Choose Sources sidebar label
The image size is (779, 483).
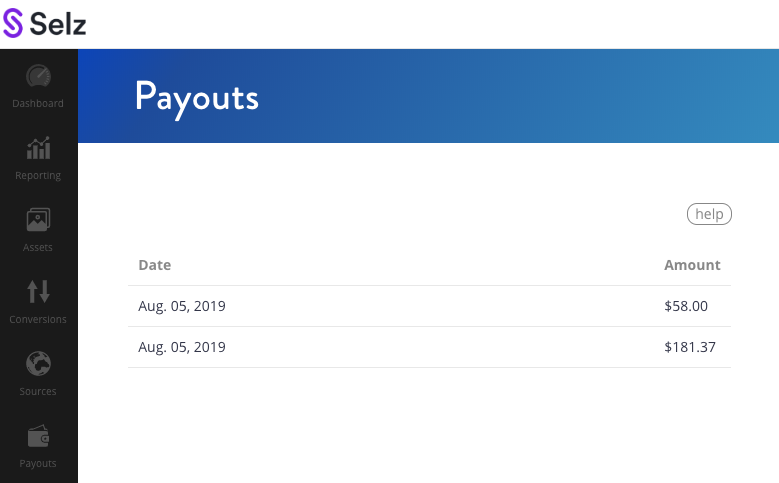(x=38, y=391)
